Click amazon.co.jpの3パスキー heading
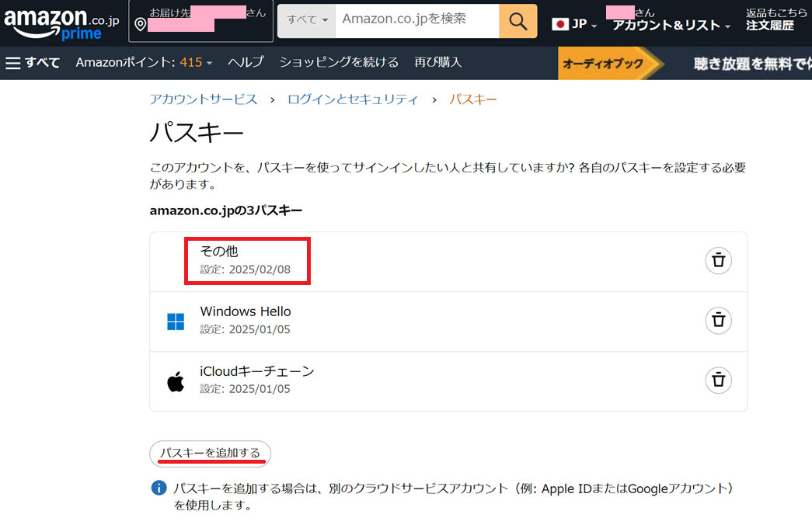 [x=226, y=210]
